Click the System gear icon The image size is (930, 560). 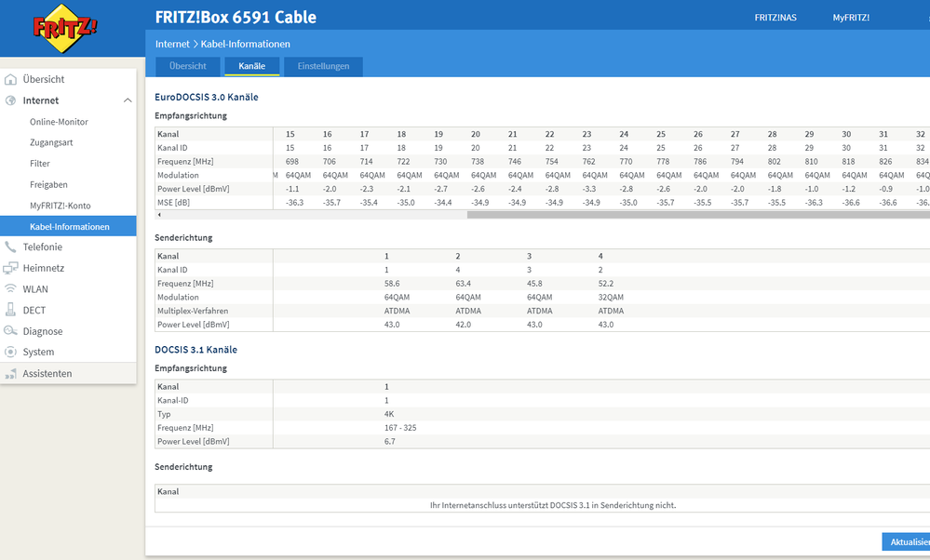pos(10,352)
